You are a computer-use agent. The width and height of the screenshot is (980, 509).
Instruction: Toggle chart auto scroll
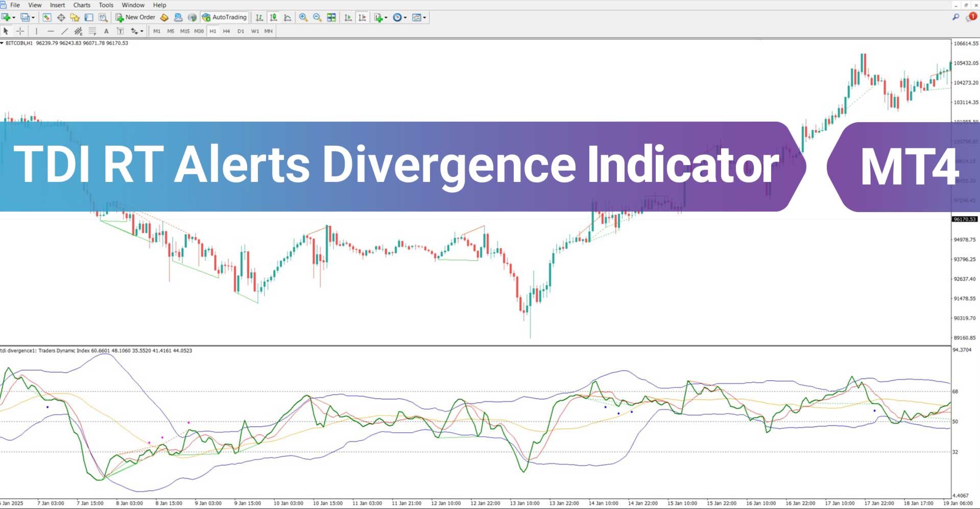[348, 17]
